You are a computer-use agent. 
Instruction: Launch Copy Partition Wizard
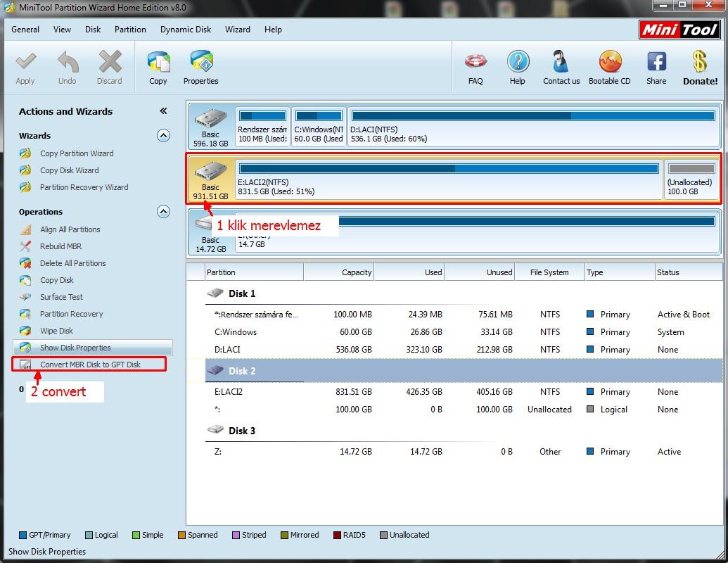(x=77, y=153)
